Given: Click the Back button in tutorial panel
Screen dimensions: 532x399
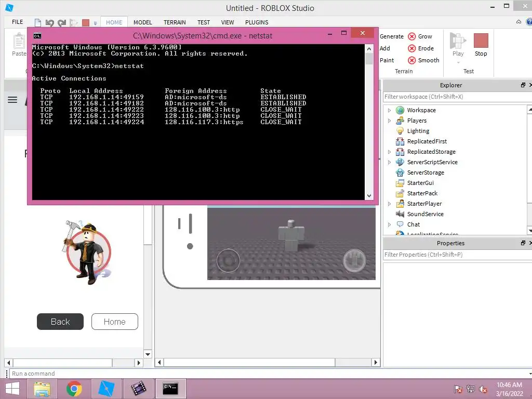Looking at the screenshot, I should [x=60, y=322].
